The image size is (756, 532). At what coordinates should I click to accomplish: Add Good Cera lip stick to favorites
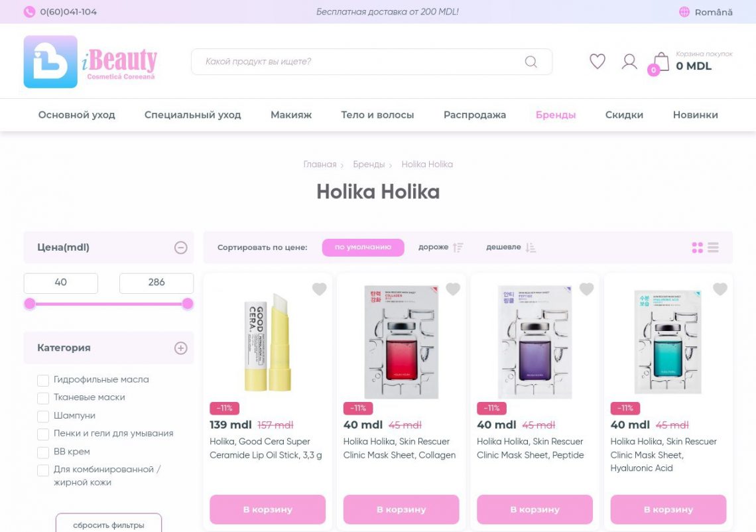319,289
